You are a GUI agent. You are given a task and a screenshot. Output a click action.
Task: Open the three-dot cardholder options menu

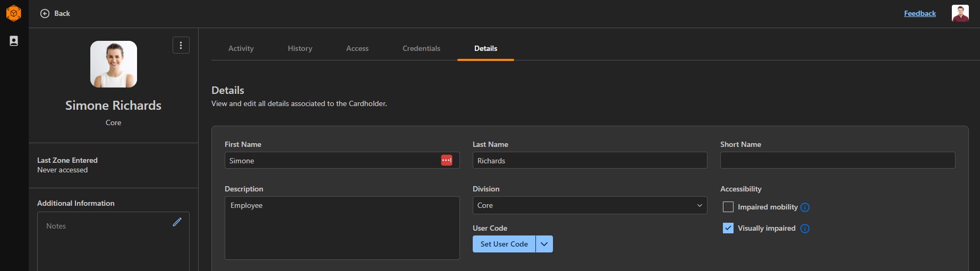click(x=181, y=46)
